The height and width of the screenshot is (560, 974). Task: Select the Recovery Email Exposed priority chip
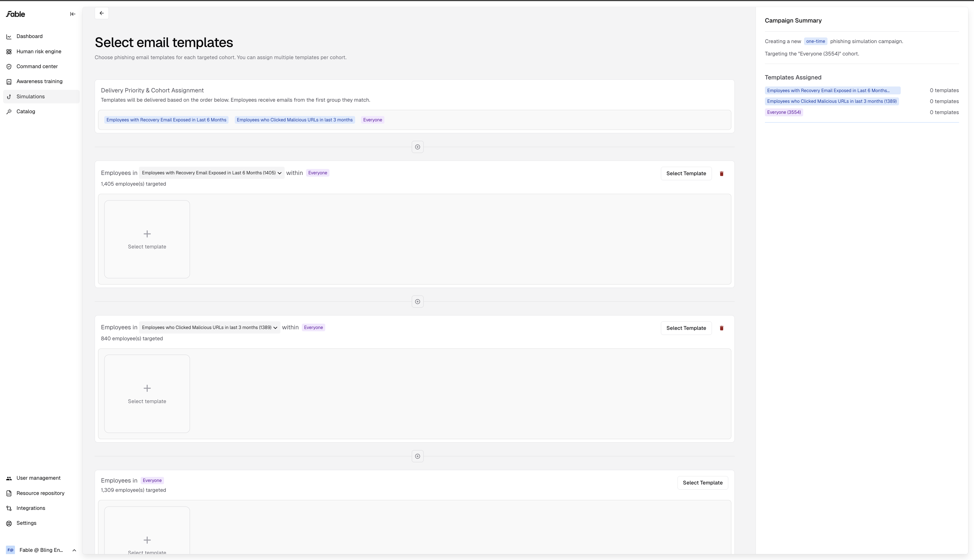166,120
